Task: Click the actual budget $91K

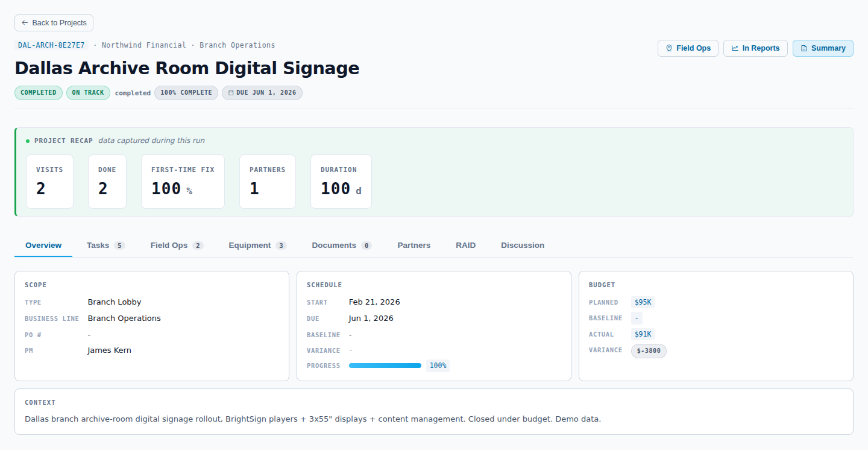Action: 643,334
